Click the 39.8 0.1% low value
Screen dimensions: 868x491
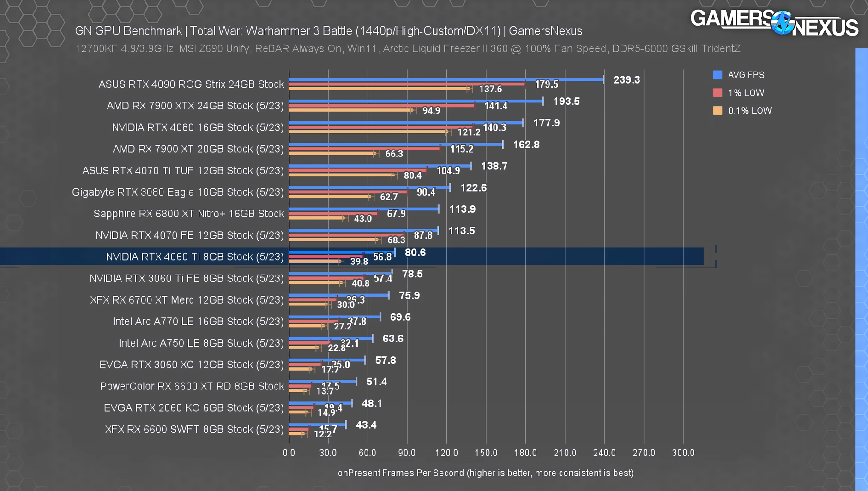(359, 262)
